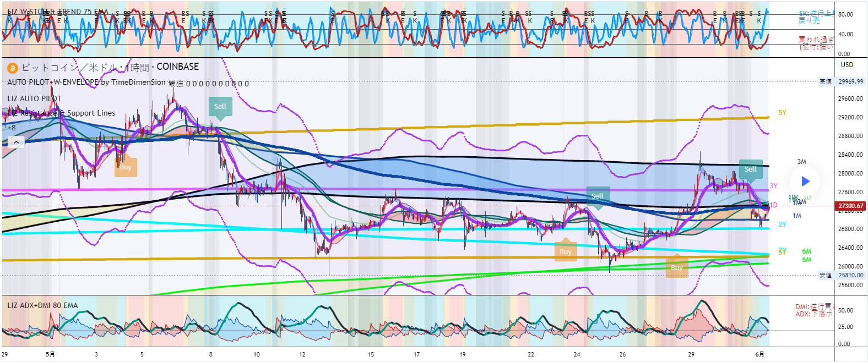Select the LIZ AUTO PILOT indicator legend
The height and width of the screenshot is (362, 868).
[x=35, y=98]
